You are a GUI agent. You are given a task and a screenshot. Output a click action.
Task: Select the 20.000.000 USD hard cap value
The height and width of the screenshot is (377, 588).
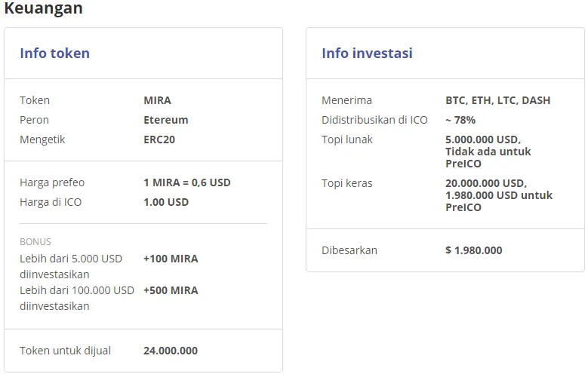point(485,183)
